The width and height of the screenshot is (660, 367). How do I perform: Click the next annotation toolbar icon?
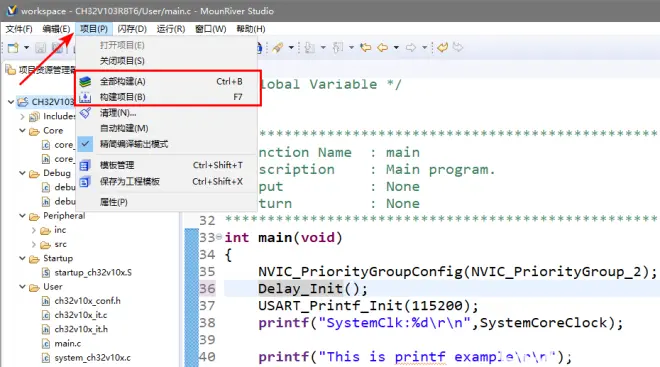[310, 48]
